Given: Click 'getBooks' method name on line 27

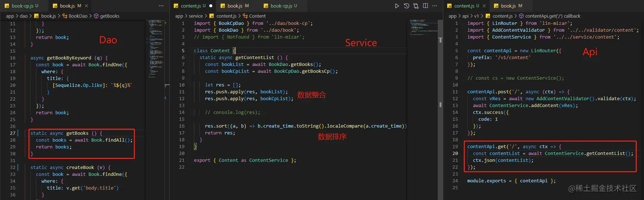Looking at the screenshot, I should point(78,133).
